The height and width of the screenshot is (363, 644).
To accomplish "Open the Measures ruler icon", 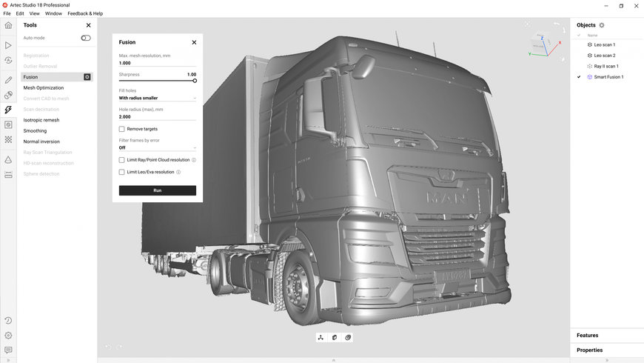I will tap(8, 175).
